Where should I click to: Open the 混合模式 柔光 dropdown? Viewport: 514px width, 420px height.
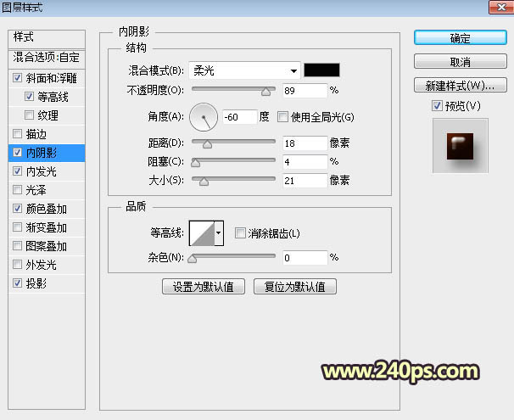tap(244, 70)
